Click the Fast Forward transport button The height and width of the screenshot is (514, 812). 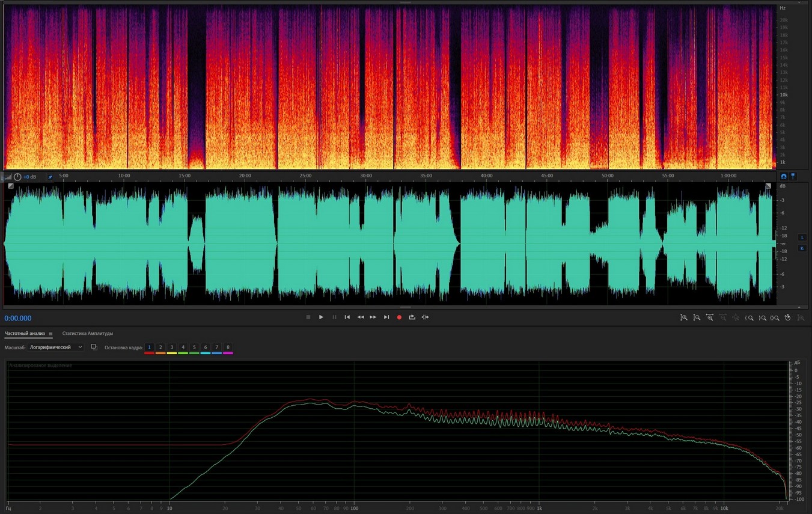[373, 317]
